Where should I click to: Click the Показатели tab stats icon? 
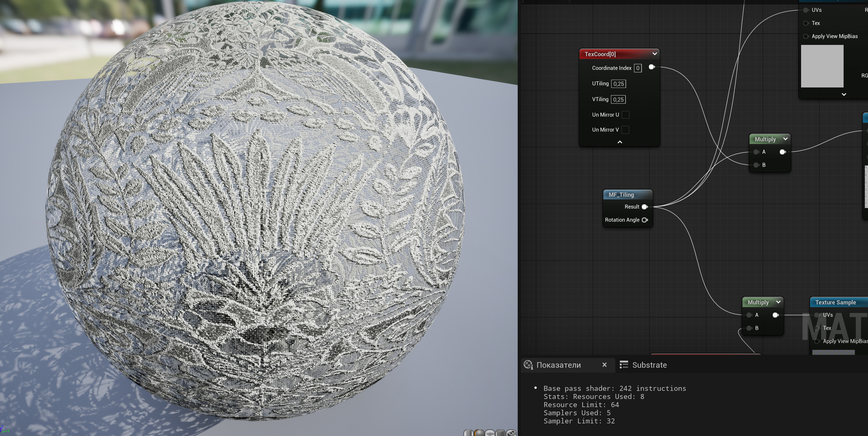pos(528,365)
